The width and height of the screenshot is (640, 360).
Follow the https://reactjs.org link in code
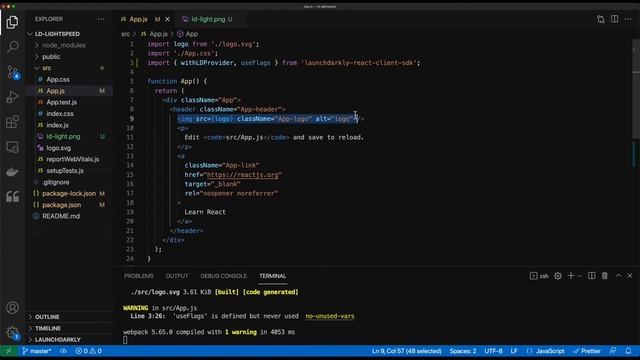click(x=242, y=175)
